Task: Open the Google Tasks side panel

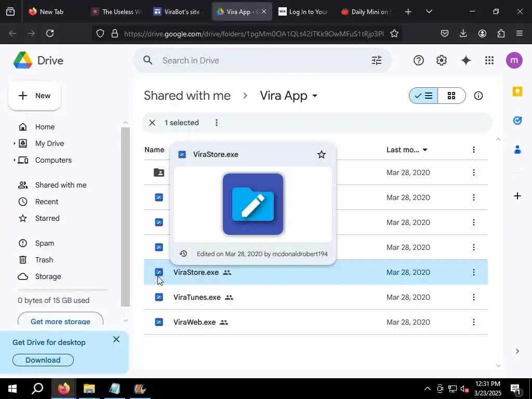Action: coord(517,121)
